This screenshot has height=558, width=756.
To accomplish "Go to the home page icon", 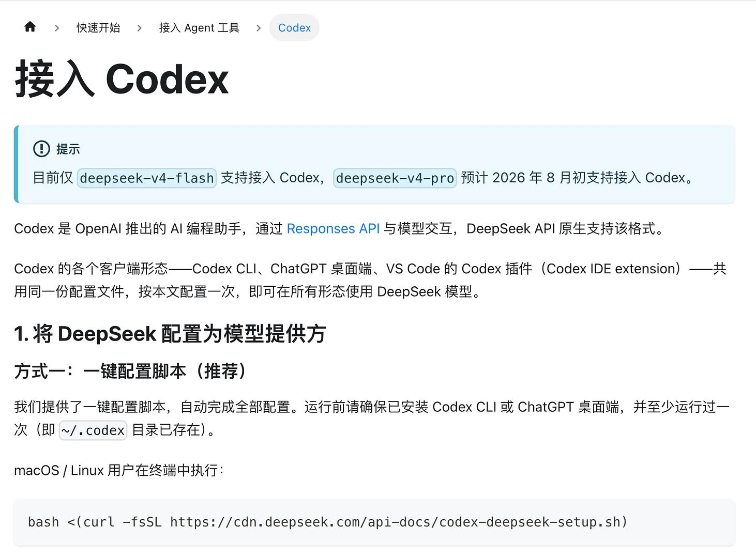I will [x=30, y=27].
